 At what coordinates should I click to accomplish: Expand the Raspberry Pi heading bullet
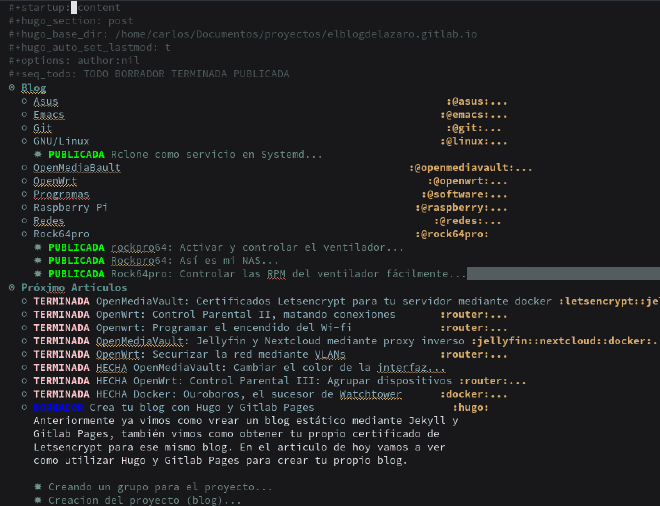pyautogui.click(x=24, y=208)
